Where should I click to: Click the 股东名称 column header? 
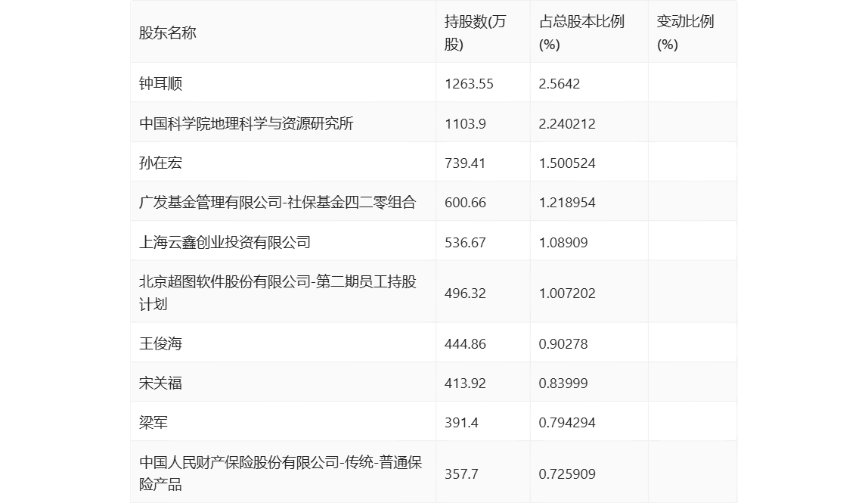(168, 33)
